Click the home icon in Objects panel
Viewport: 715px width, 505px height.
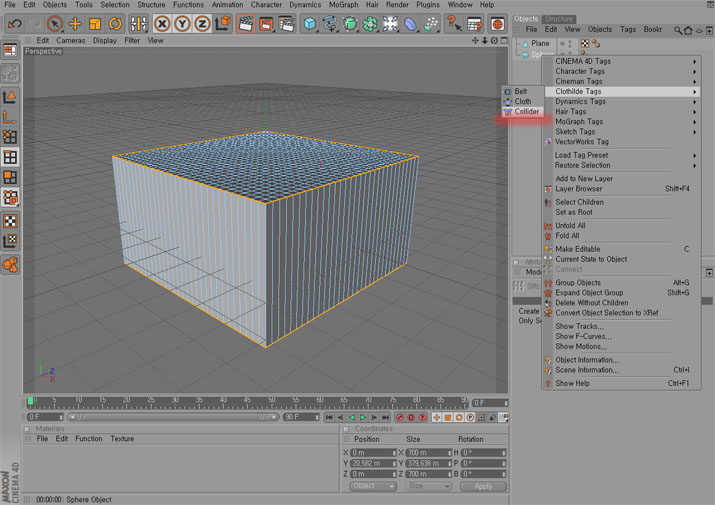[x=688, y=30]
